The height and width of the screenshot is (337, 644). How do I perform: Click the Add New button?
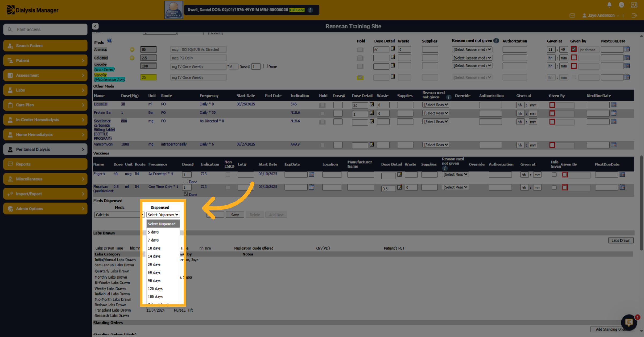(x=276, y=215)
